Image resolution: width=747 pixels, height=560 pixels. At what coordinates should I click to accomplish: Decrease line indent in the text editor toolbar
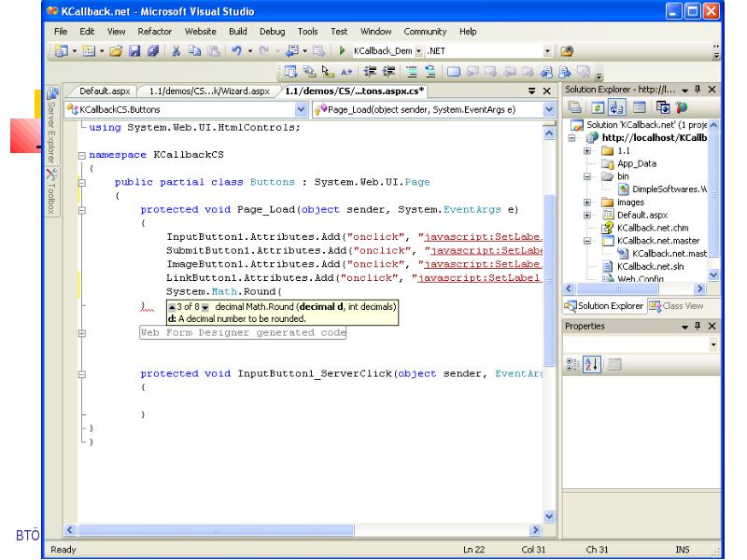point(370,72)
